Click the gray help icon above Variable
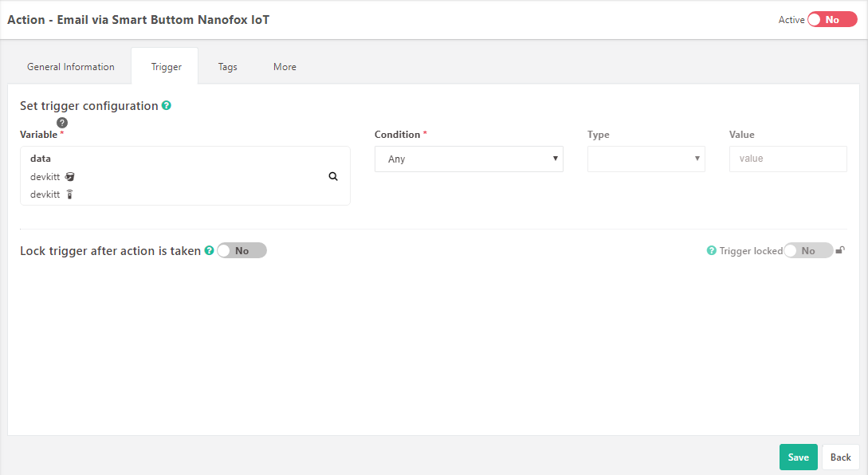The image size is (868, 475). coord(62,123)
